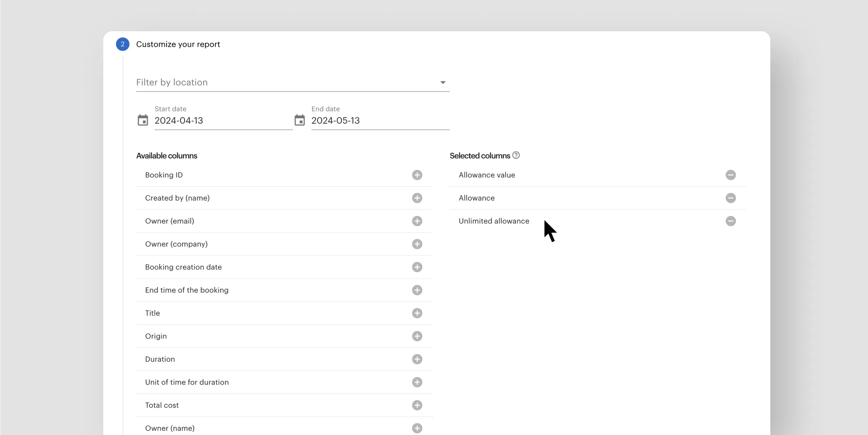Remove the Allowance value column
Screen dimensions: 868x435
click(x=731, y=175)
